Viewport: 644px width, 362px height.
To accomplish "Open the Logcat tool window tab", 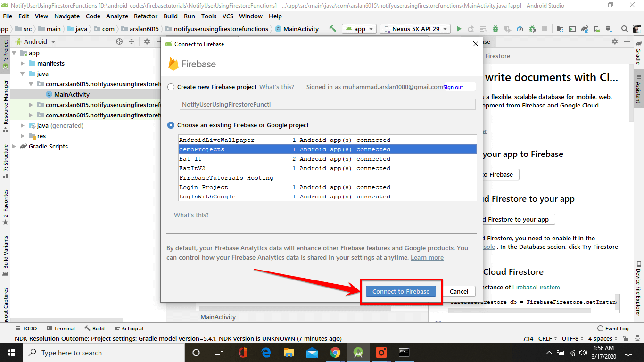I will pos(129,329).
